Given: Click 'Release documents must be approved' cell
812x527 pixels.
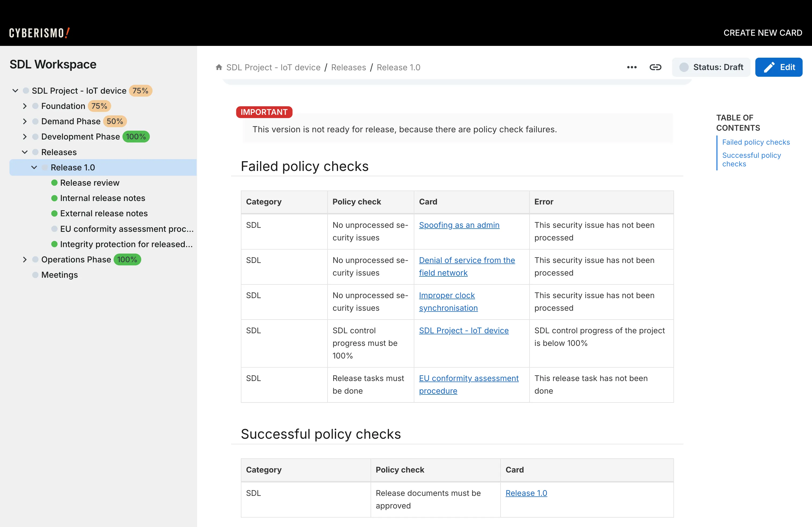Looking at the screenshot, I should pos(435,499).
